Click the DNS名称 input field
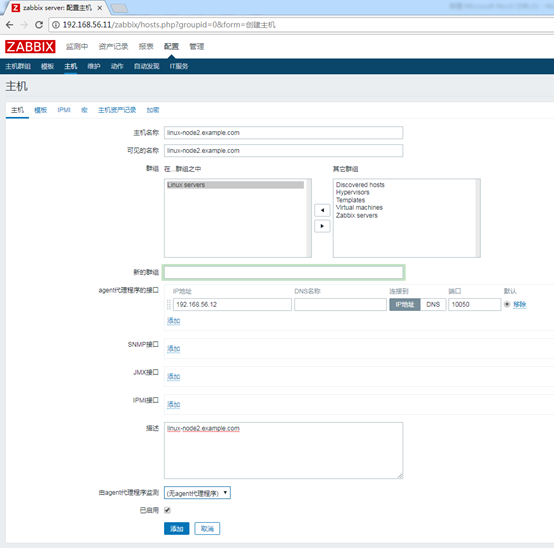Screen dimensions: 554x548 coord(340,305)
